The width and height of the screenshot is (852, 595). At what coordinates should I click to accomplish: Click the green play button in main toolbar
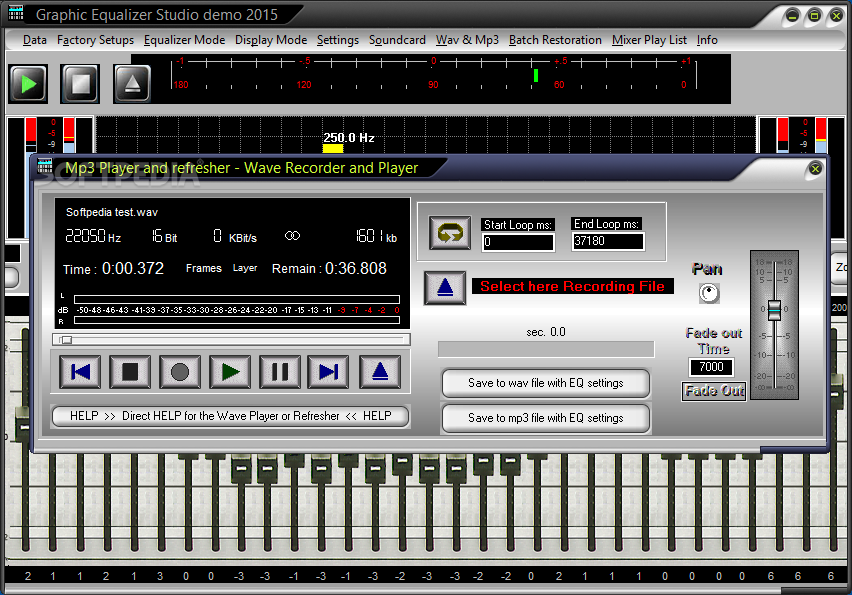(28, 84)
